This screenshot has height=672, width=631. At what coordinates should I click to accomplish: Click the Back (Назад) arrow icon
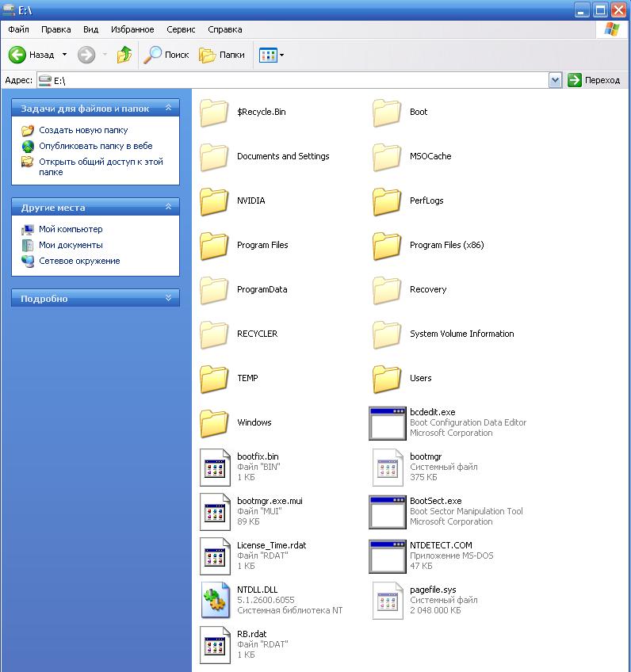click(17, 55)
